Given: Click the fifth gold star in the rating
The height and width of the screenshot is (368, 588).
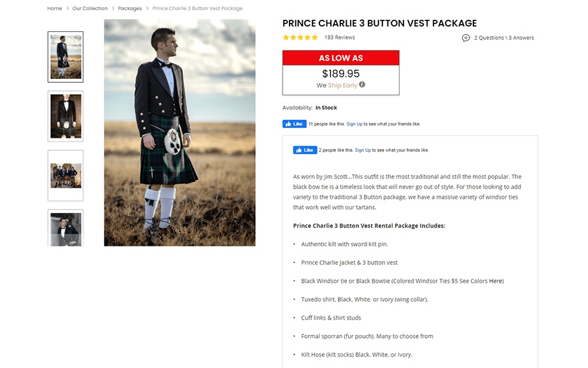Looking at the screenshot, I should click(315, 37).
